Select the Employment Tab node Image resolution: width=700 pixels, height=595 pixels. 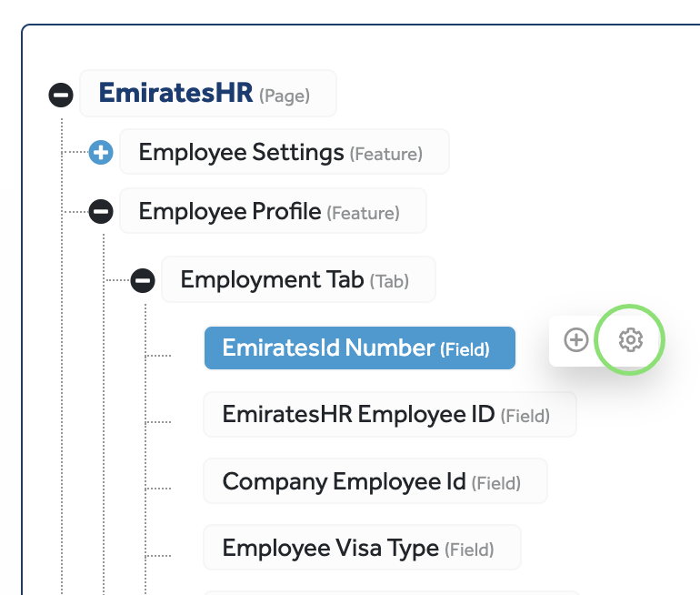272,279
